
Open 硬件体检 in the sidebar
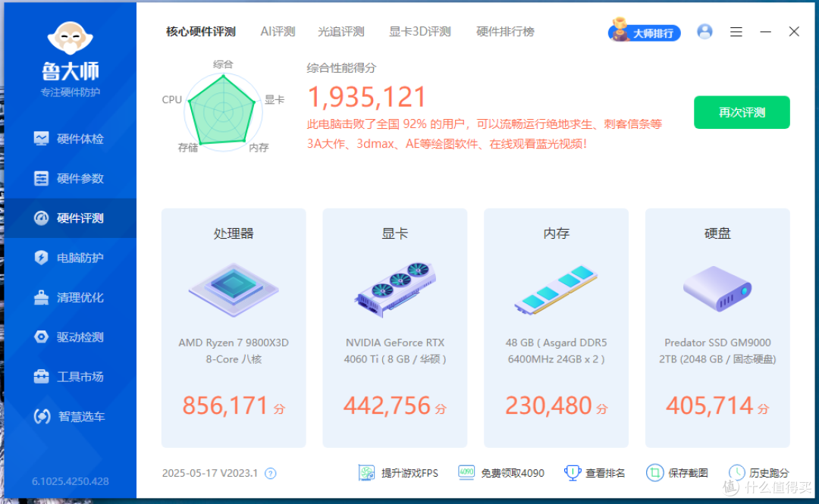pos(70,139)
